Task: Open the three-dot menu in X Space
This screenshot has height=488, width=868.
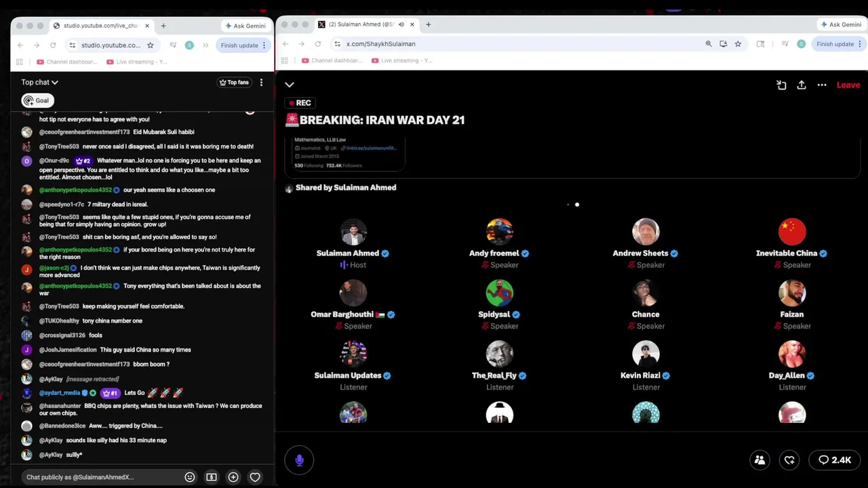Action: [822, 85]
